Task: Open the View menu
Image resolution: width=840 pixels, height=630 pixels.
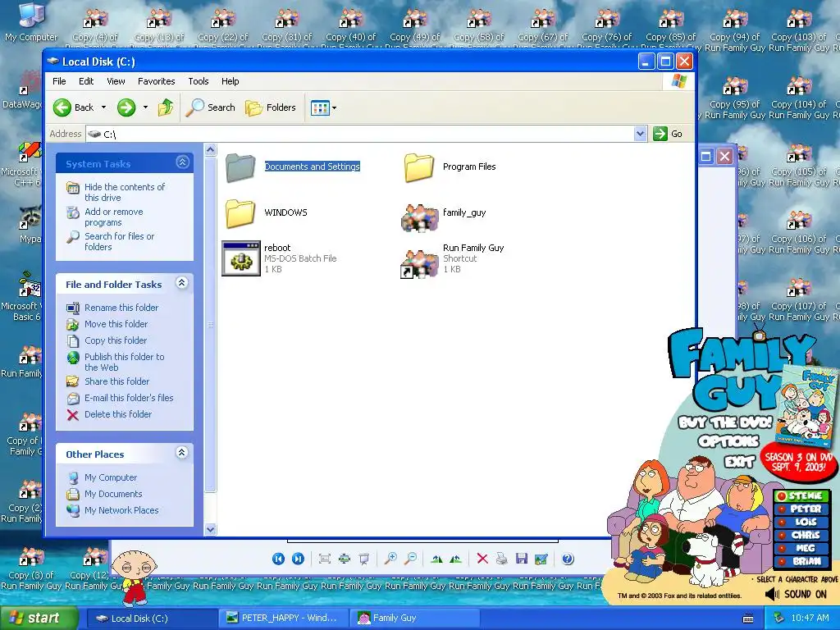Action: coord(116,81)
